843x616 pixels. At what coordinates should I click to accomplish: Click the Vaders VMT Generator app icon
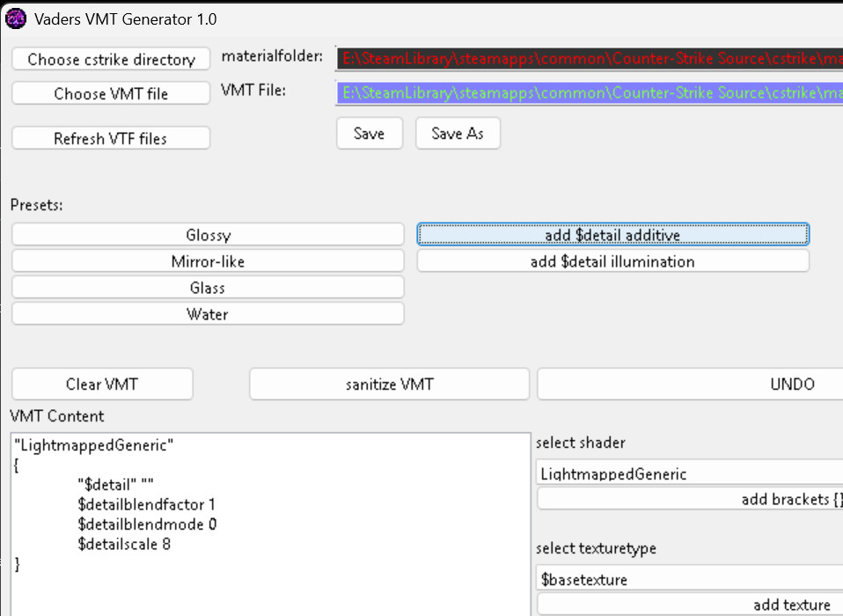tap(16, 18)
